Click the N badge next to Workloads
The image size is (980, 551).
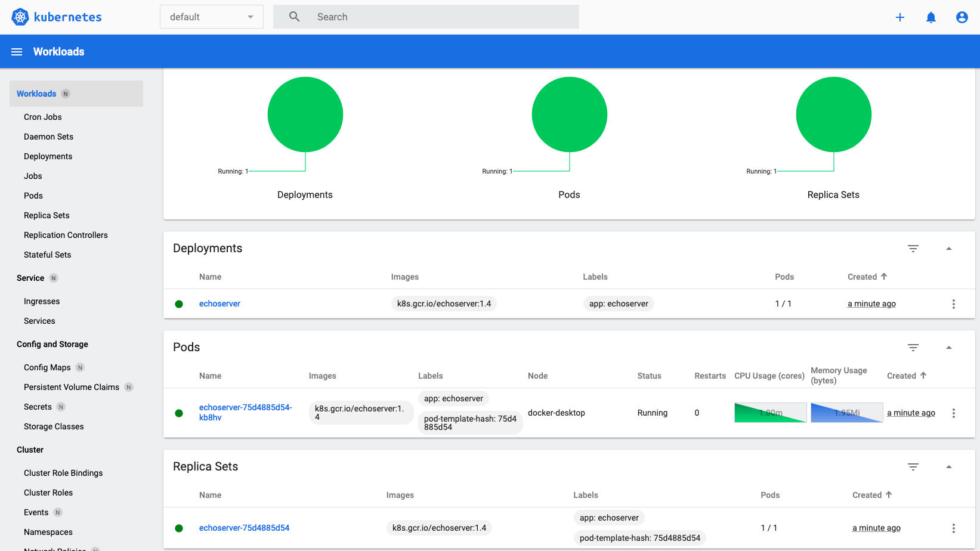(x=66, y=94)
